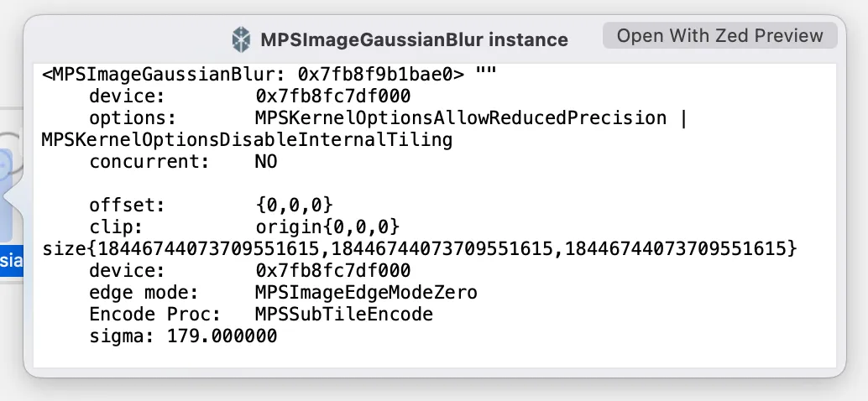Click the sigma: 179.000000 line
Viewport: 868px width, 401px height.
(183, 336)
